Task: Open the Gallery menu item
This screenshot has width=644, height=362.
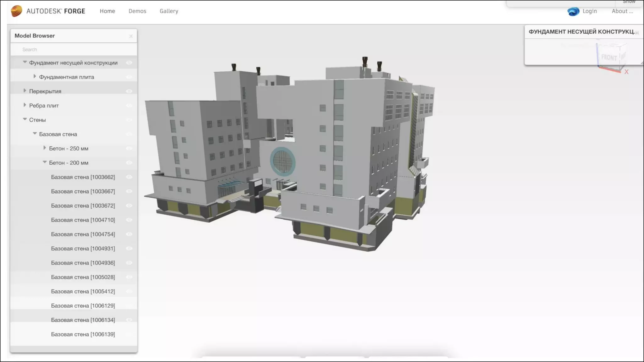Action: (x=169, y=11)
